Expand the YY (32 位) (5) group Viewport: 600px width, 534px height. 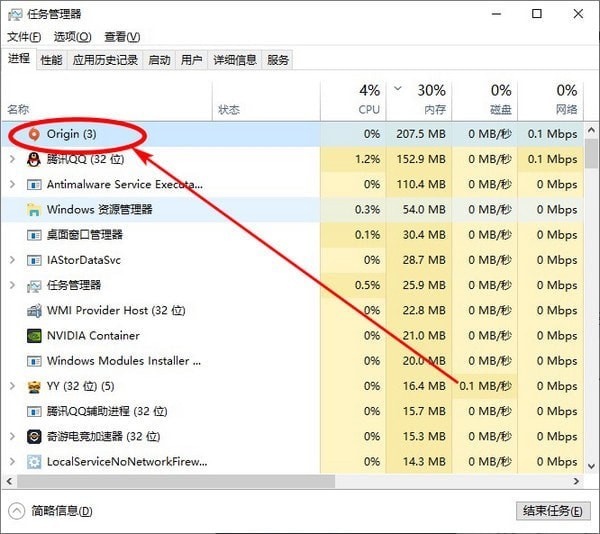pos(12,386)
